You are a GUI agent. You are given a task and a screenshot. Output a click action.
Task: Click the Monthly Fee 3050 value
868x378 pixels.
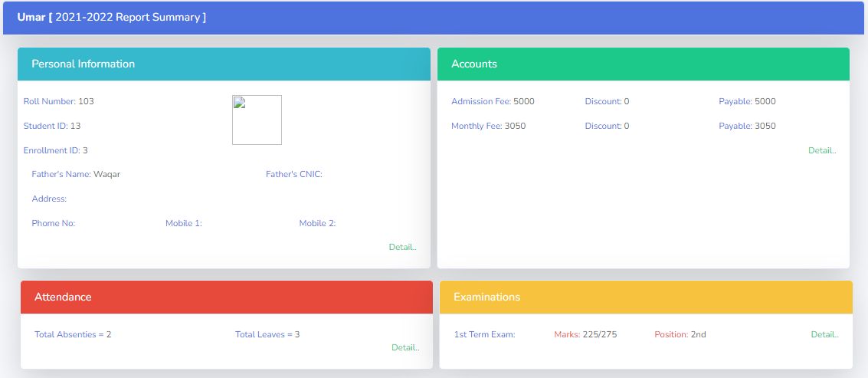[488, 126]
